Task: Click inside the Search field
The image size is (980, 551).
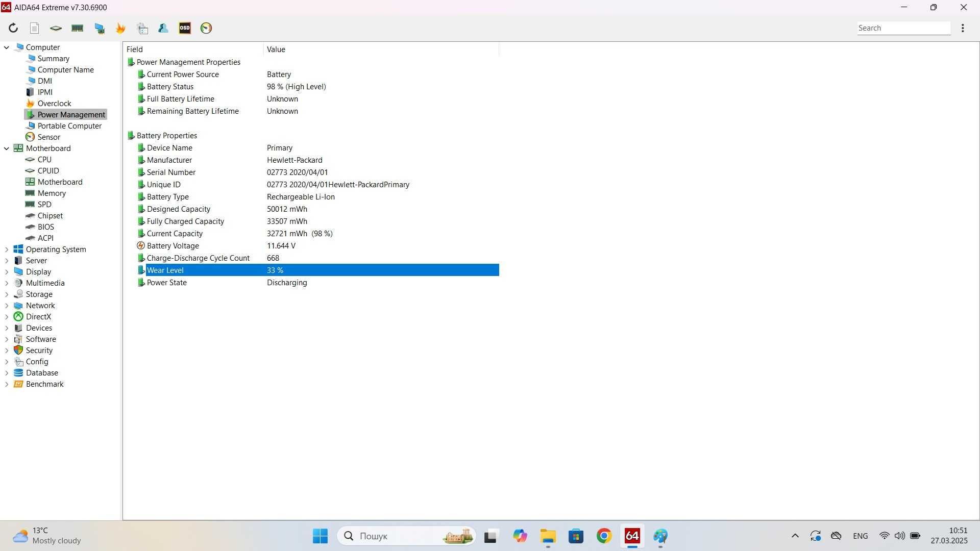Action: click(903, 28)
